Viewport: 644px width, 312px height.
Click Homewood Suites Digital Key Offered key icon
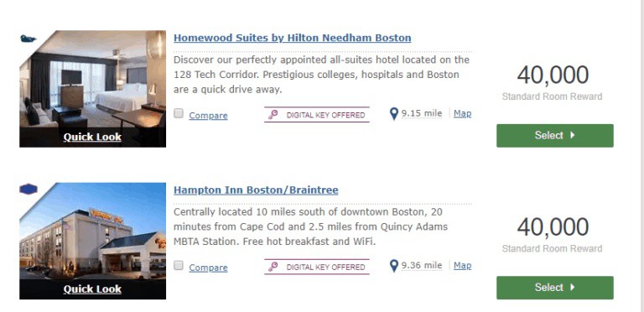(273, 115)
